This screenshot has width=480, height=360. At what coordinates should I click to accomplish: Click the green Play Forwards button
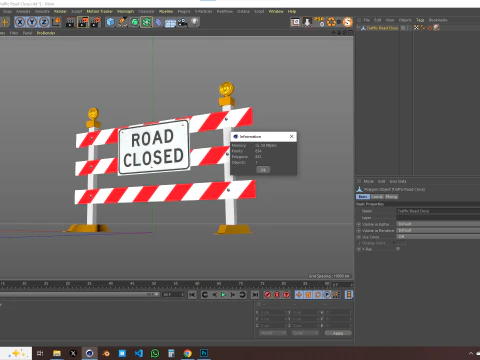pyautogui.click(x=224, y=295)
